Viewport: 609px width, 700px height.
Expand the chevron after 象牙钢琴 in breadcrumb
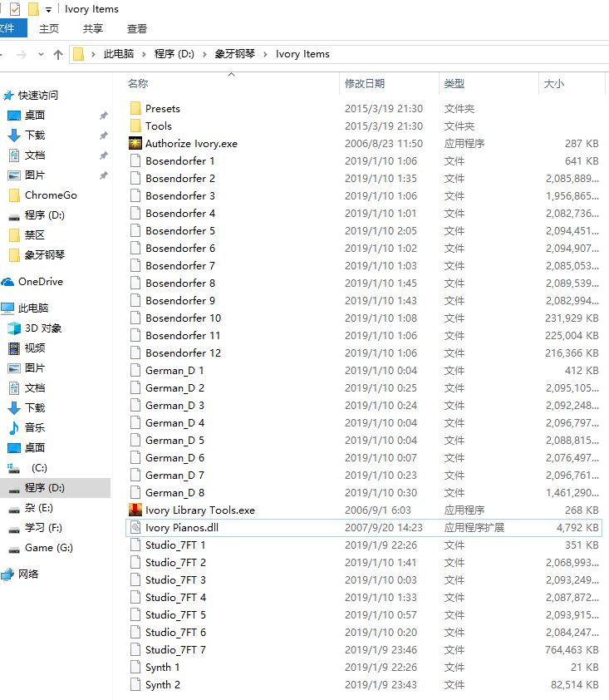[x=265, y=55]
